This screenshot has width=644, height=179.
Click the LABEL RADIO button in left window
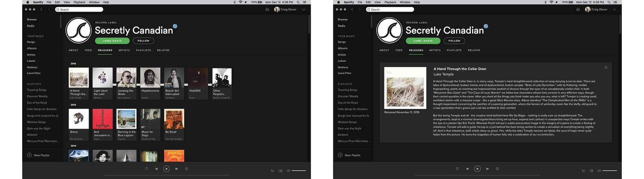(112, 41)
